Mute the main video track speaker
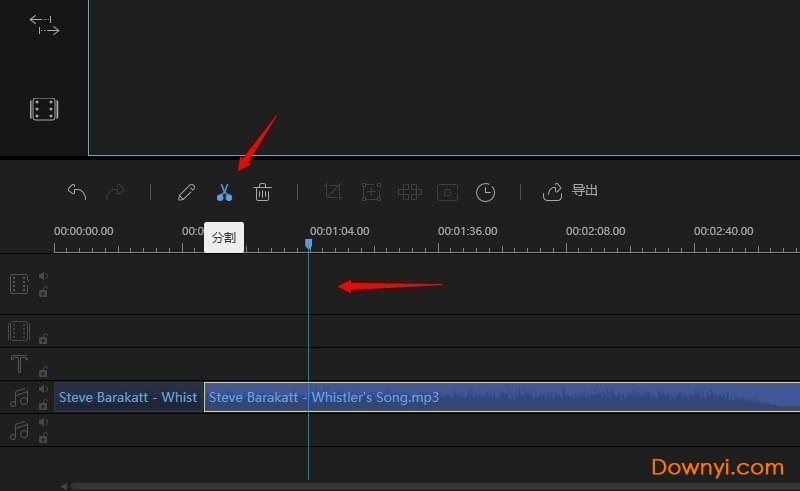Image resolution: width=800 pixels, height=491 pixels. (x=43, y=276)
